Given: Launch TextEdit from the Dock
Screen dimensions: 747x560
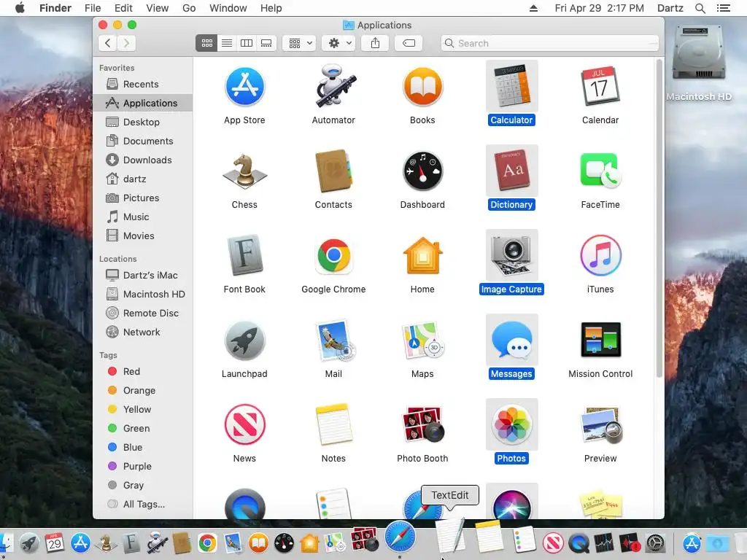Looking at the screenshot, I should pos(449,537).
